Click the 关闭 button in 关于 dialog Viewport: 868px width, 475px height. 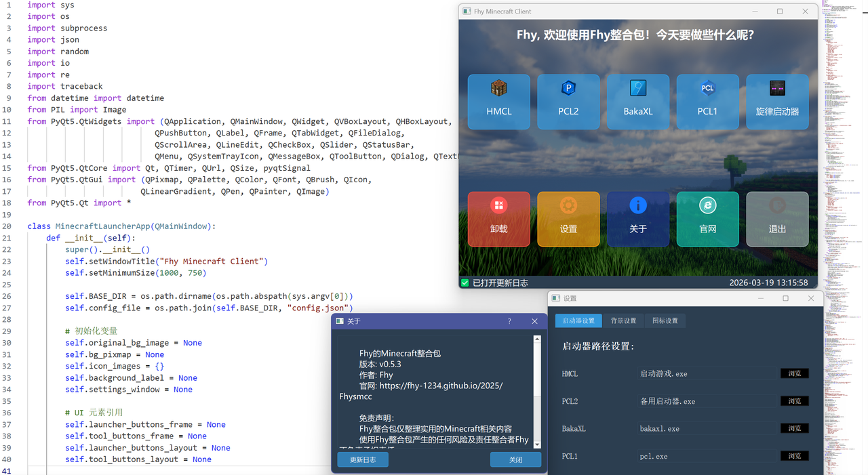click(x=515, y=459)
